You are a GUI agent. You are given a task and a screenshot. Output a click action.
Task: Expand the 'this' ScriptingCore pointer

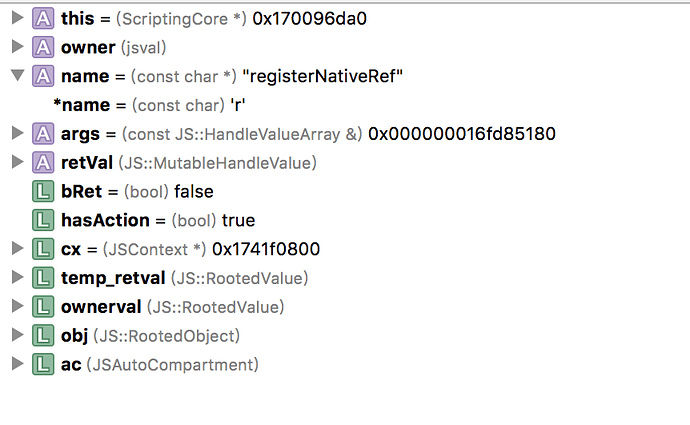point(16,18)
